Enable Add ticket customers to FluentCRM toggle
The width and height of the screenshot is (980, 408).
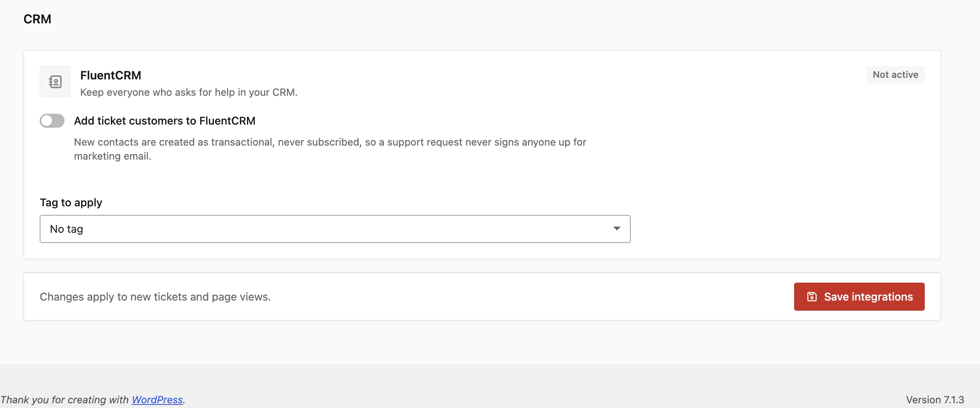point(52,121)
